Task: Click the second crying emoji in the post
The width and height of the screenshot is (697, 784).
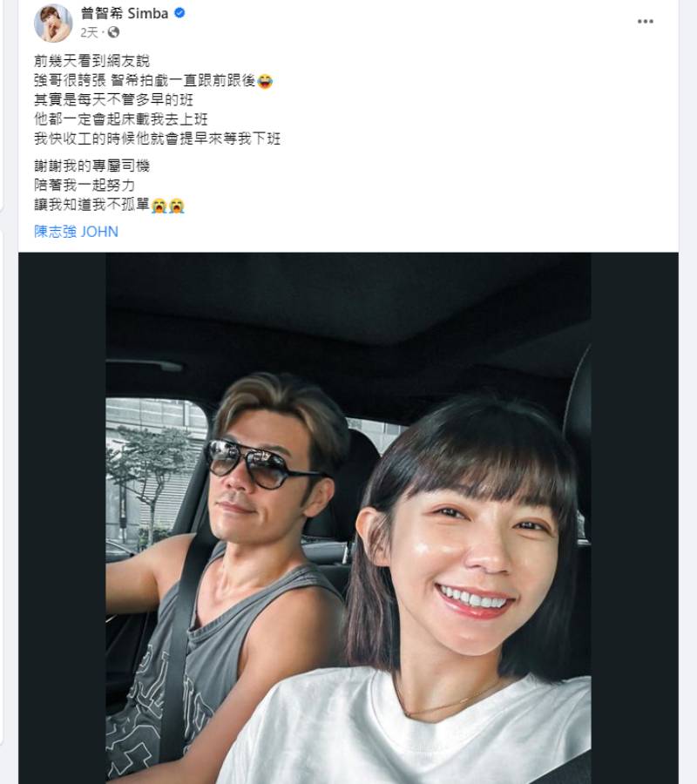Action: tap(177, 206)
